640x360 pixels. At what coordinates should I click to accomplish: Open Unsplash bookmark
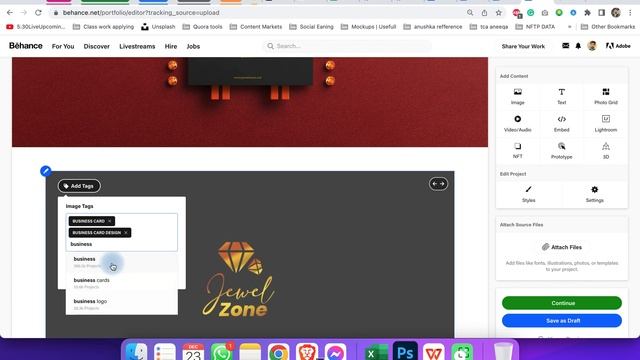click(x=158, y=27)
